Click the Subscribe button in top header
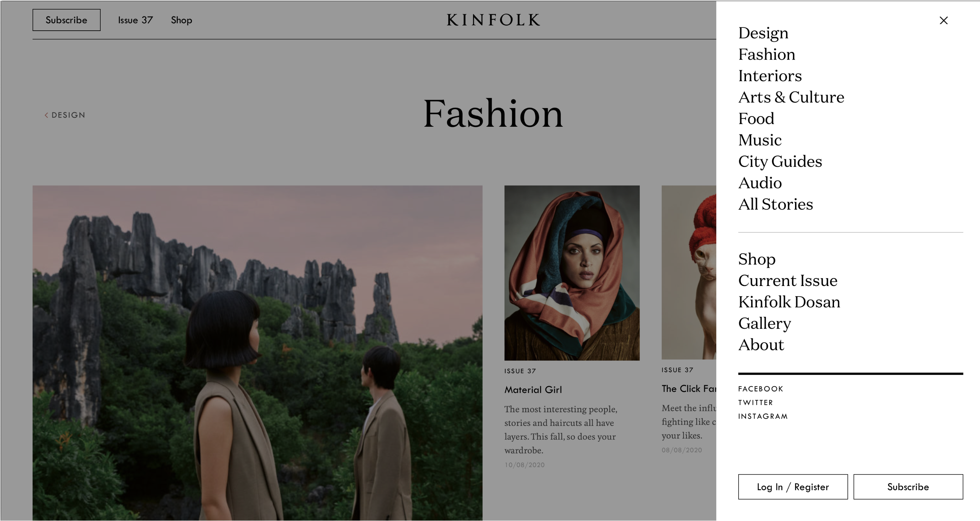The width and height of the screenshot is (980, 521). pos(67,20)
